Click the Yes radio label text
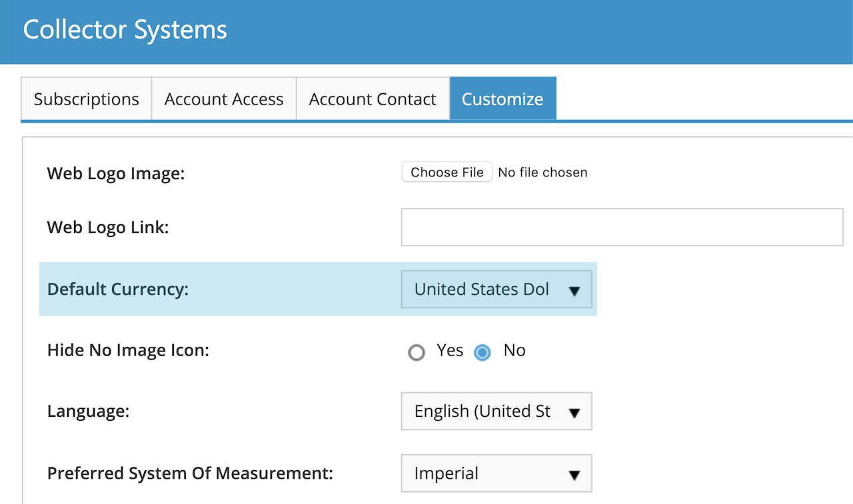853x504 pixels. click(450, 350)
